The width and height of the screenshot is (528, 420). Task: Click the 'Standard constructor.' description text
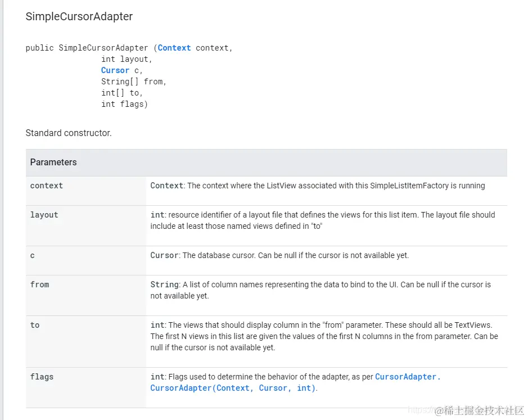[x=69, y=133]
